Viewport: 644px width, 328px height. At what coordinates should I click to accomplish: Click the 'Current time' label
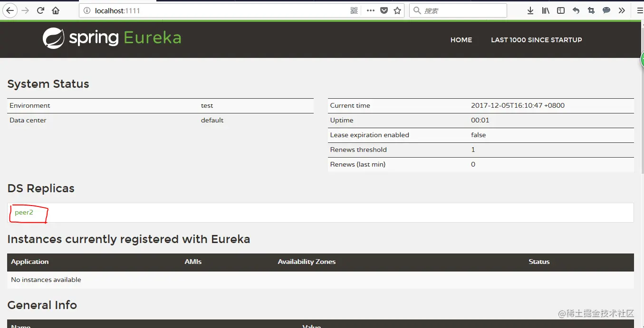(x=350, y=105)
